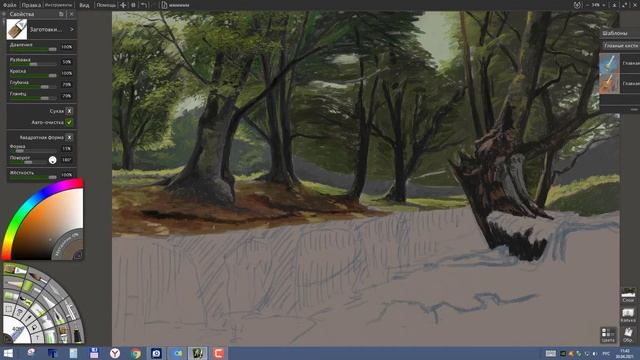Open the Помощь menu

pos(106,5)
